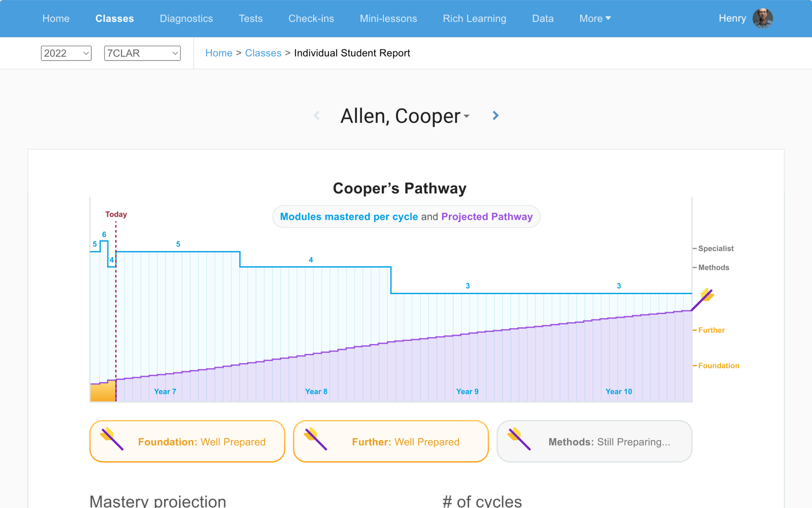Switch to the Diagnostics tab
Screen dimensions: 812x508
click(186, 19)
